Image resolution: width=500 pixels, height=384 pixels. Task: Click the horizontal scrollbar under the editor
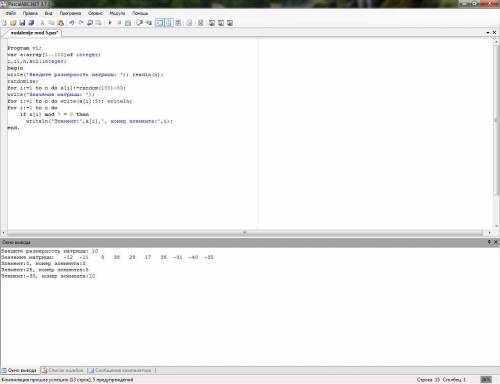[245, 232]
